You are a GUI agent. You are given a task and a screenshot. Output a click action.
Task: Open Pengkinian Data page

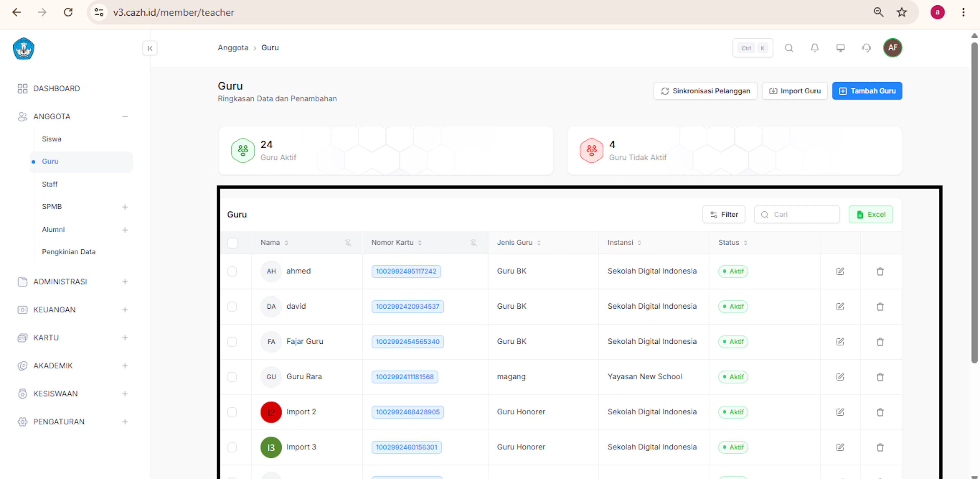point(68,252)
